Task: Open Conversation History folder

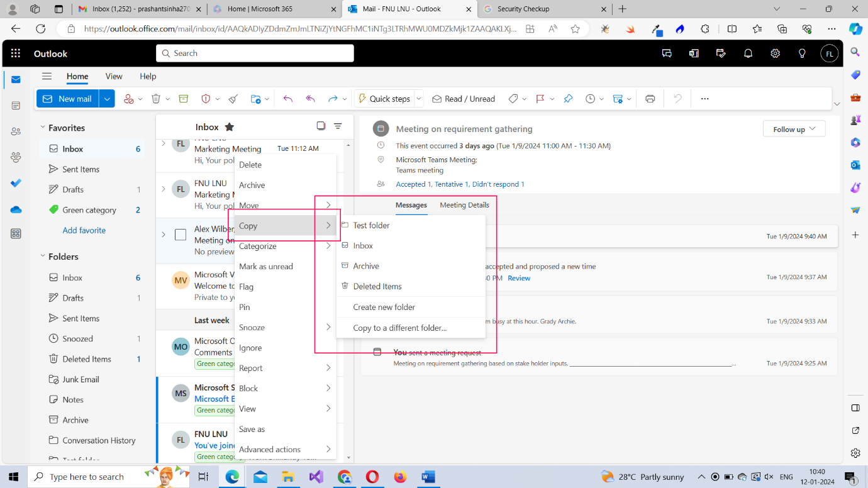Action: [x=92, y=440]
